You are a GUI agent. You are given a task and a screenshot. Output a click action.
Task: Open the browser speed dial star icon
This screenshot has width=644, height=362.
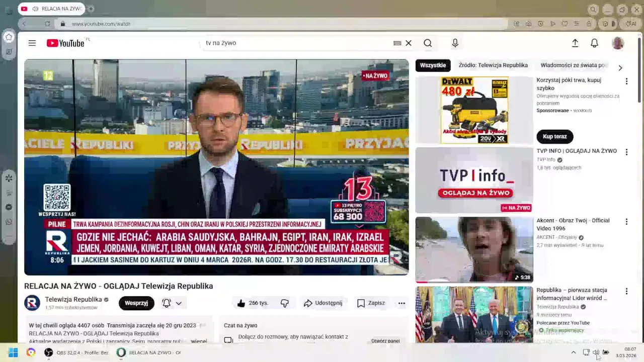(9, 37)
